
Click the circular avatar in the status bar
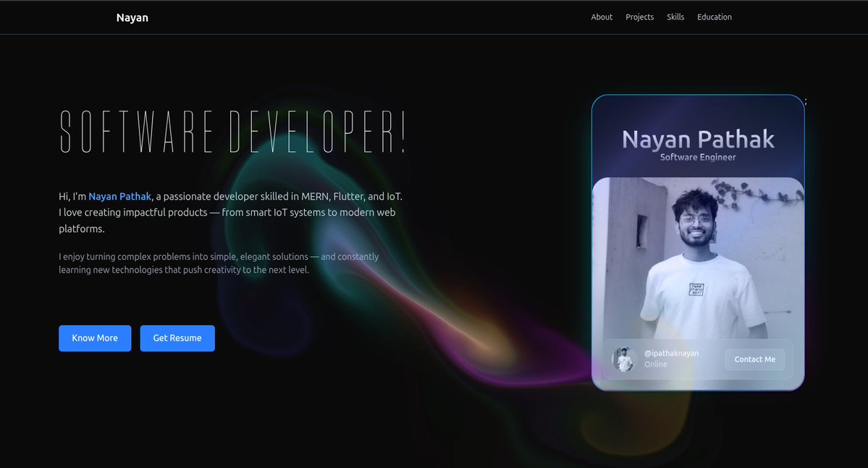(624, 359)
